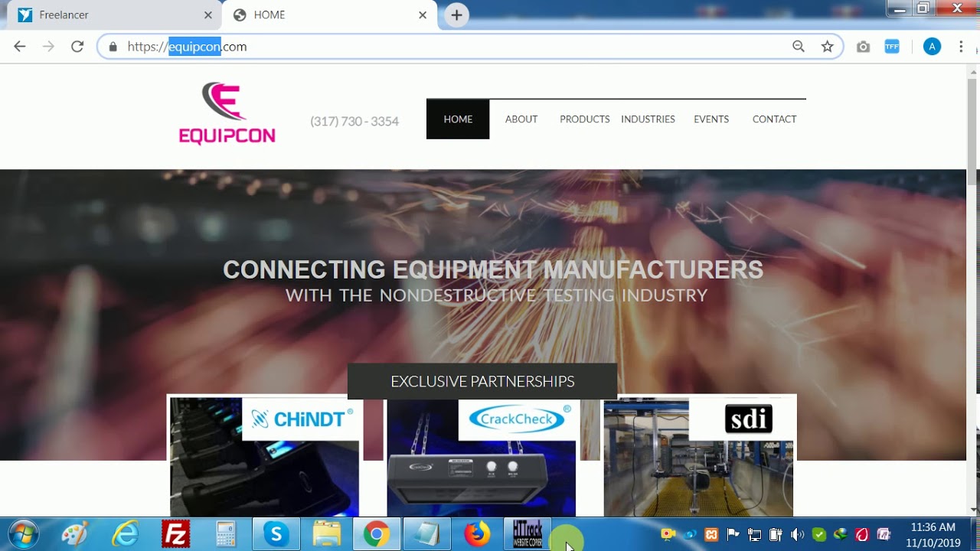The height and width of the screenshot is (551, 980).
Task: Switch to Chrome in the taskbar
Action: pos(376,534)
